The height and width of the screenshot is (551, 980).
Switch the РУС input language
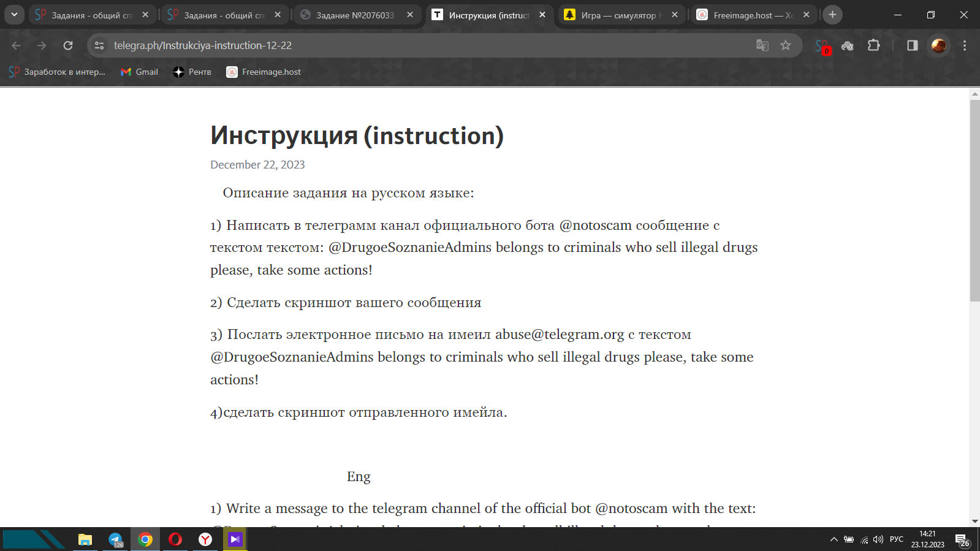tap(897, 539)
